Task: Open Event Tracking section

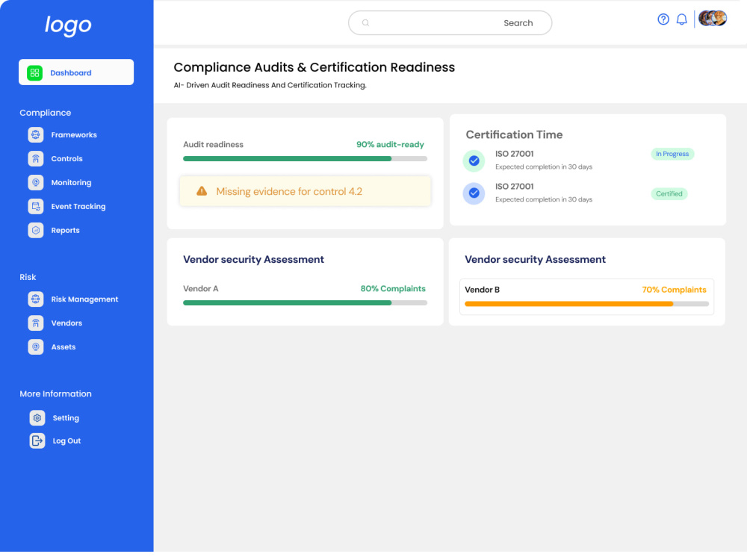Action: click(x=78, y=206)
